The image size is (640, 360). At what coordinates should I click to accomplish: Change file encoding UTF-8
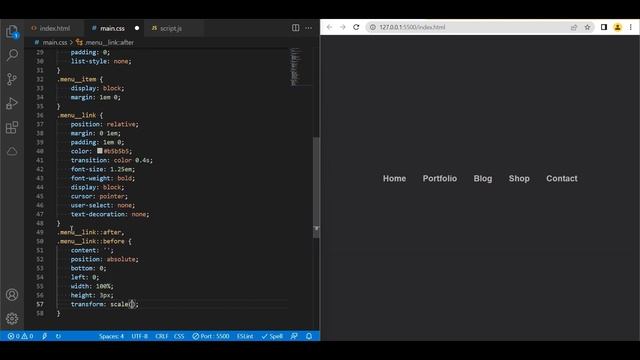point(140,336)
